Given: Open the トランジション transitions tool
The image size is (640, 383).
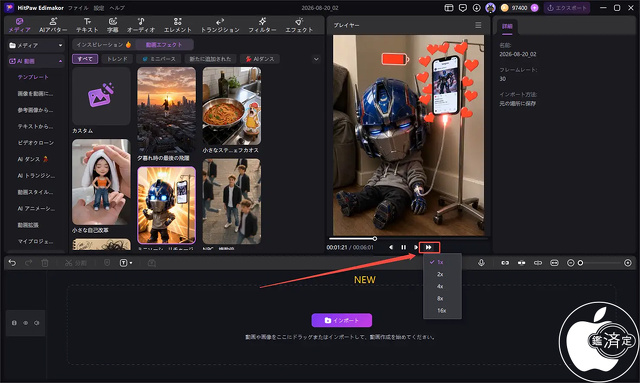Looking at the screenshot, I should 220,25.
